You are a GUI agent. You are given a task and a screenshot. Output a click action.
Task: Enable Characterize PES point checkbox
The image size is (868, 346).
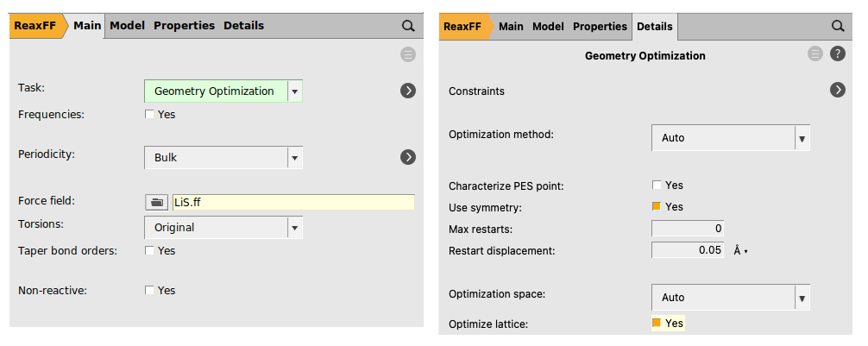(657, 185)
